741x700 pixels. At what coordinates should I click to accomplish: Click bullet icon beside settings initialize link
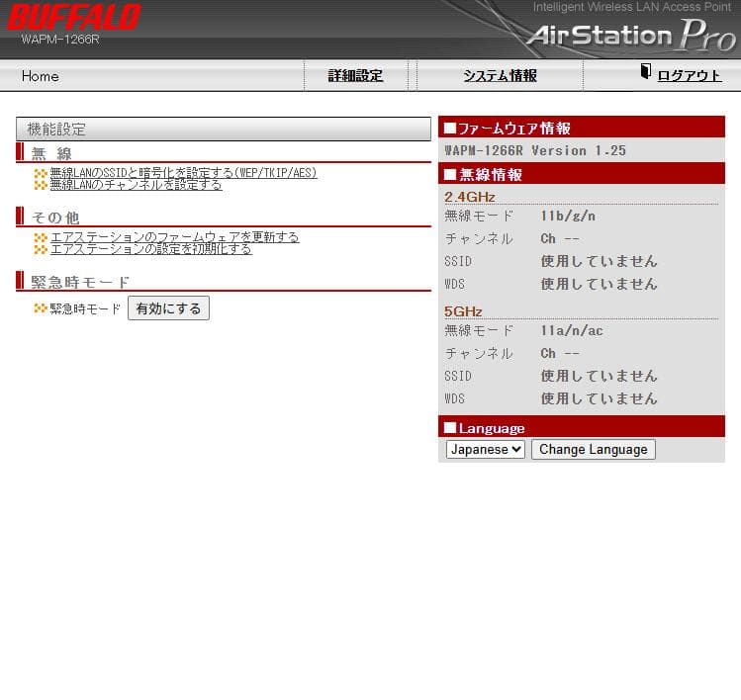(x=41, y=249)
